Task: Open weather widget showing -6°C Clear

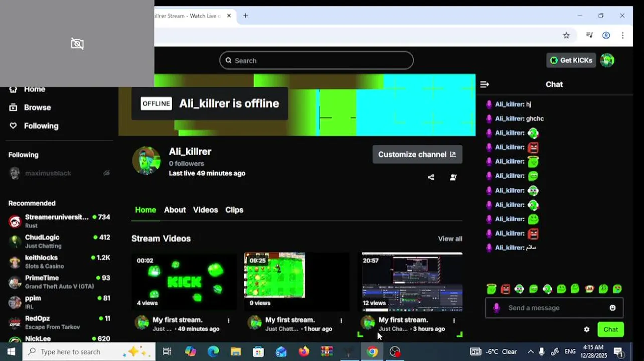Action: click(x=495, y=352)
